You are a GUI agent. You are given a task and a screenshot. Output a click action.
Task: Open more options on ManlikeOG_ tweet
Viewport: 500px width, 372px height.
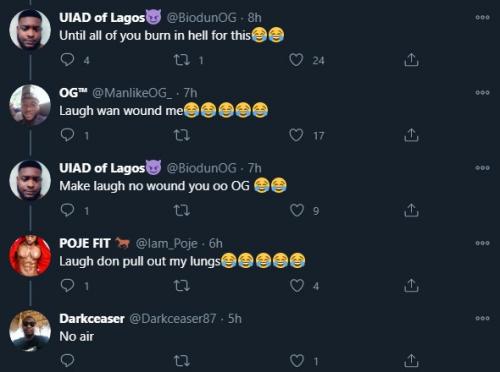tap(482, 93)
